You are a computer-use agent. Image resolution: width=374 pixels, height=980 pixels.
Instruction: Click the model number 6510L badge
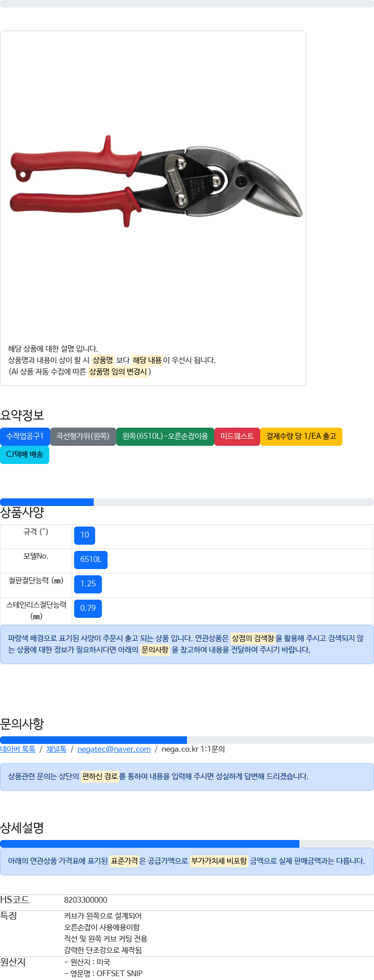[91, 560]
